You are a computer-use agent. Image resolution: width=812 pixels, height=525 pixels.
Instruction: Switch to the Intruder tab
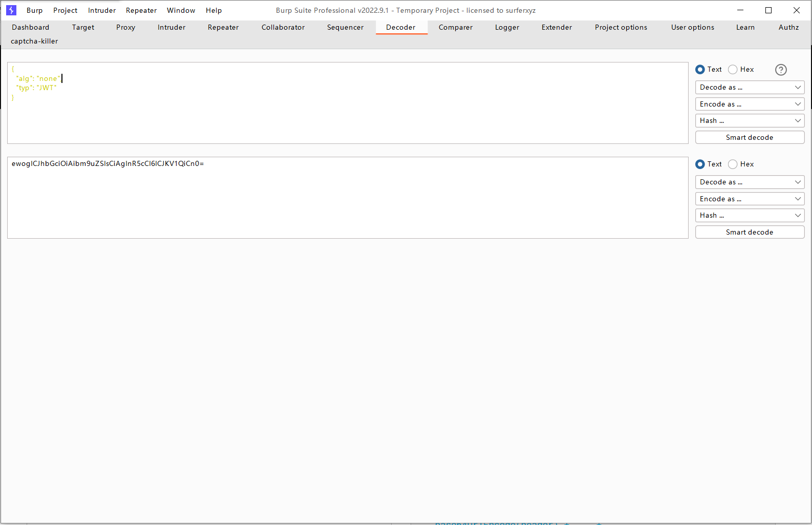point(172,28)
